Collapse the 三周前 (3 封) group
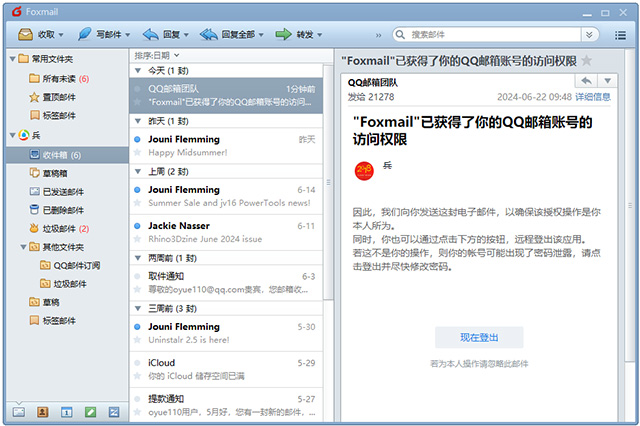Image resolution: width=640 pixels, height=426 pixels. (138, 308)
